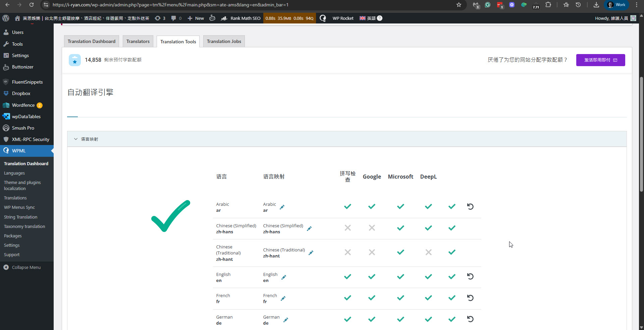Viewport: 644px width, 330px height.
Task: Reset the French language mapping row
Action: [x=470, y=298]
